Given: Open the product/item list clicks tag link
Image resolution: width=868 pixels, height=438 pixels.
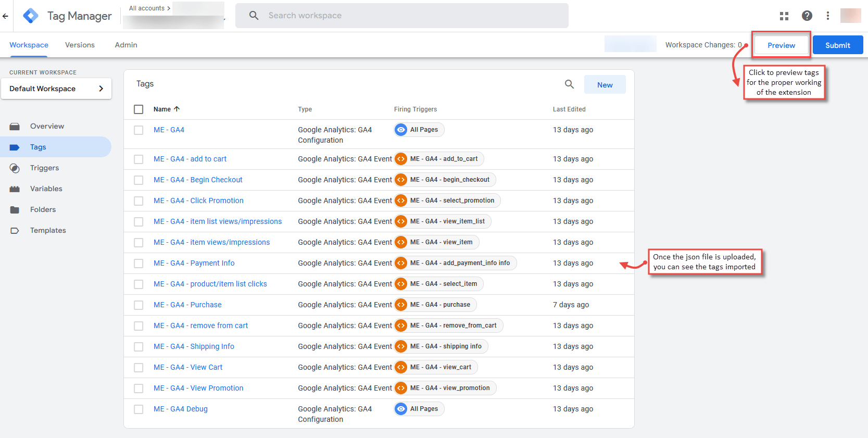Looking at the screenshot, I should (210, 284).
